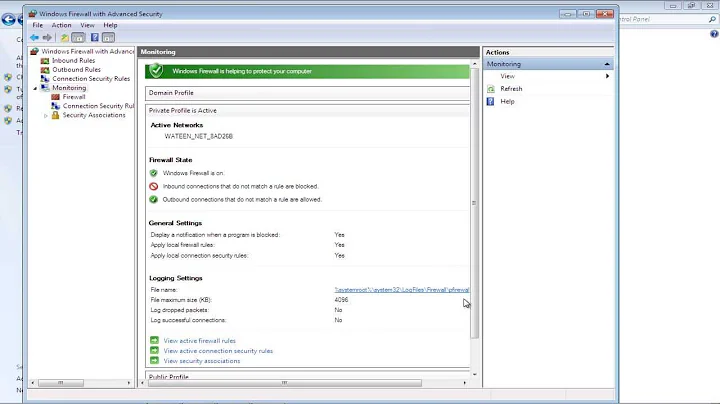Select Firewall under Monitoring
Screen dimensions: 720x404
[74, 97]
